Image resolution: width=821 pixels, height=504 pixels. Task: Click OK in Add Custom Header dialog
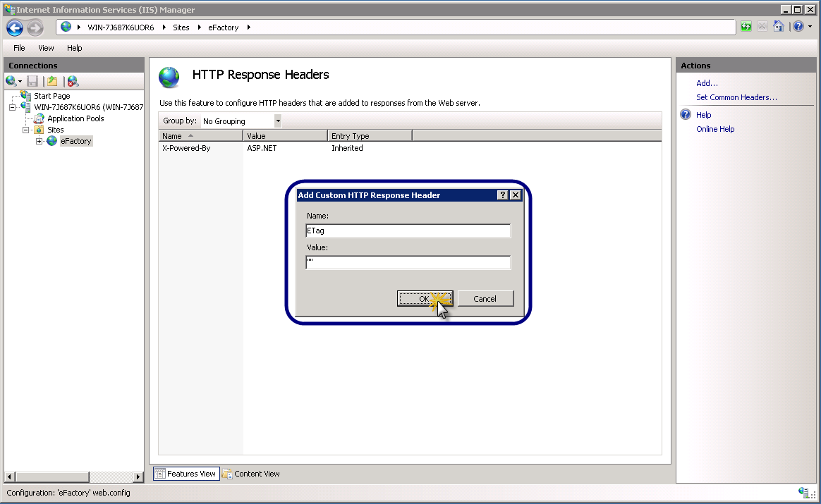425,298
